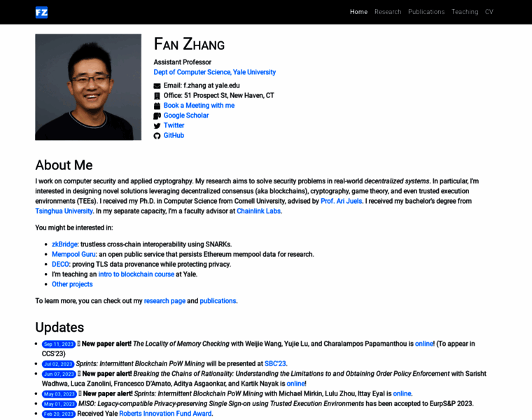Open Publications in the top navigation
Viewport: 532px width, 420px height.
coord(426,12)
